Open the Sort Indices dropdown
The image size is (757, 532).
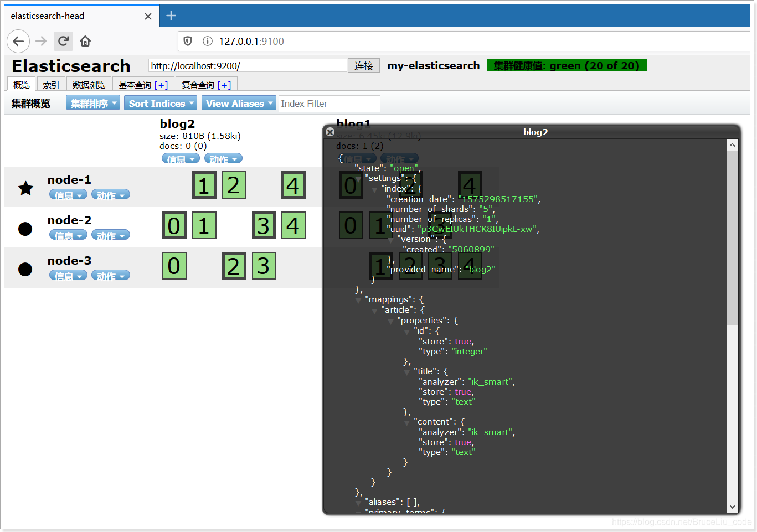pyautogui.click(x=161, y=103)
